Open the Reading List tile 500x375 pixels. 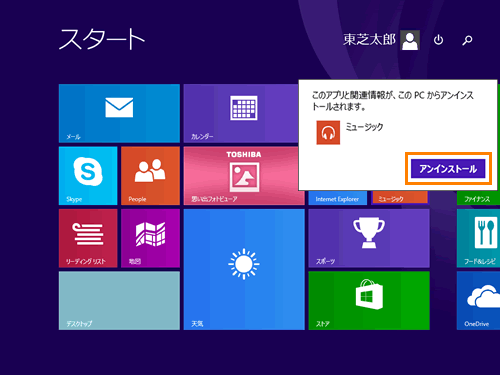coord(88,238)
